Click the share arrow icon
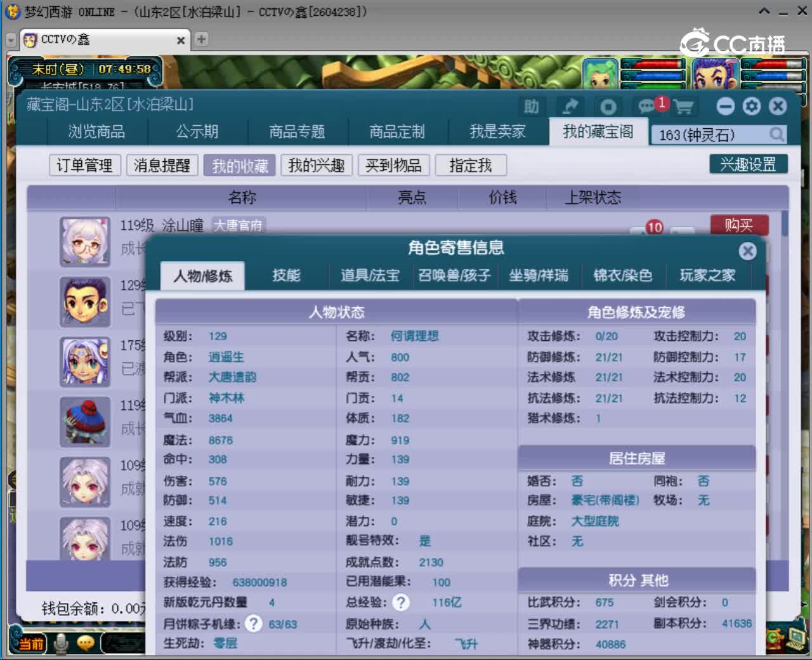 570,107
